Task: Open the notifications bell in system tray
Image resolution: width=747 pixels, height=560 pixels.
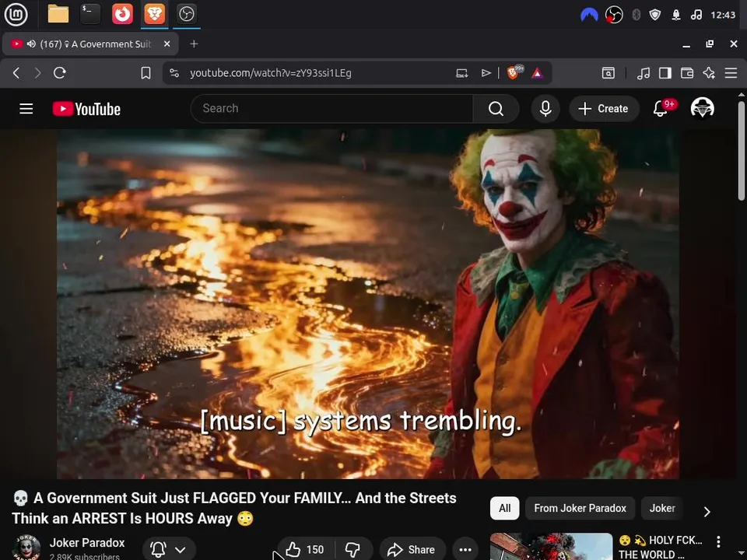Action: (676, 16)
